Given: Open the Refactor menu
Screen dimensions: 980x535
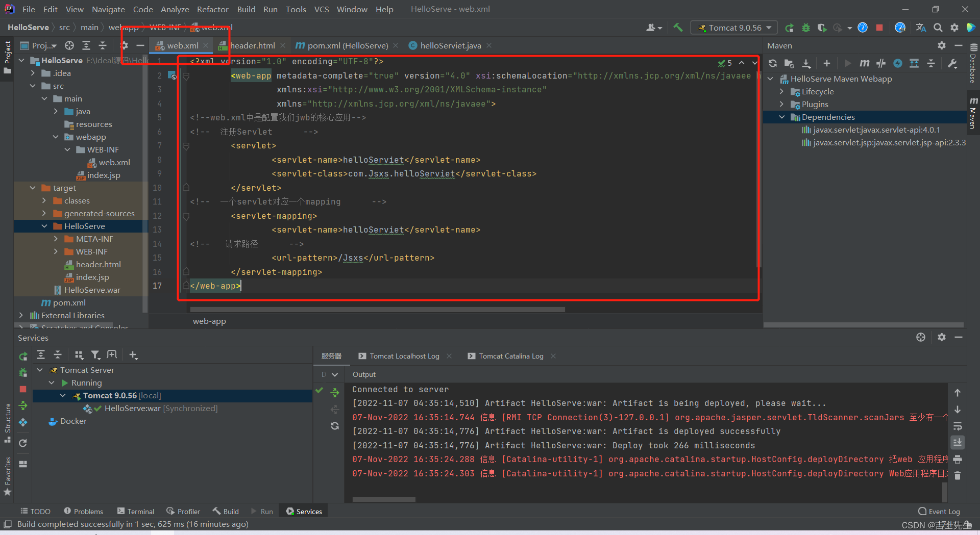Looking at the screenshot, I should click(x=212, y=9).
